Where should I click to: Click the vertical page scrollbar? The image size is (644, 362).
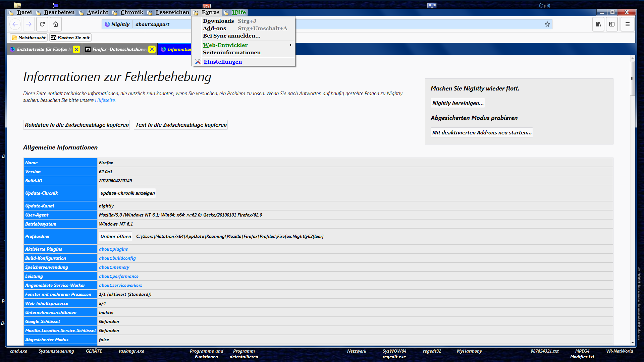[x=632, y=78]
